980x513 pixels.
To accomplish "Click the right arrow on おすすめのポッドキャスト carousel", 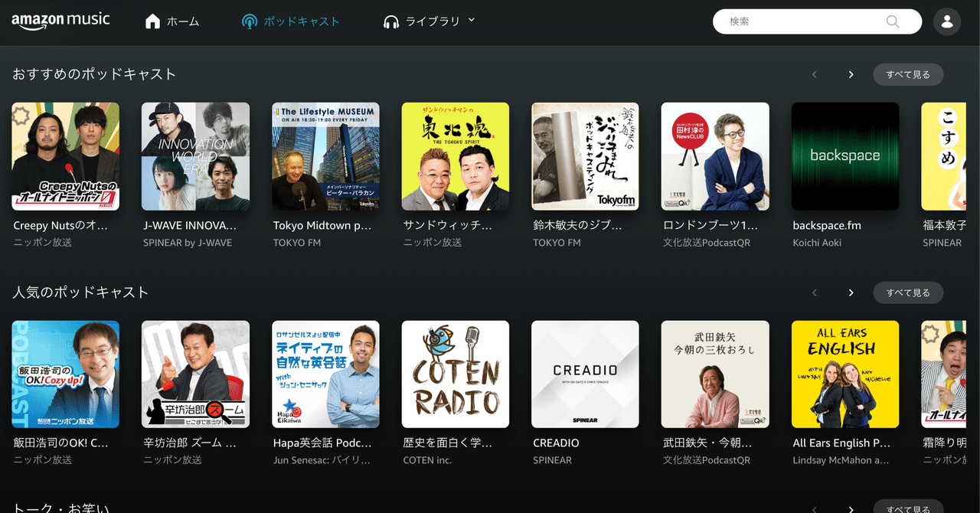I will point(851,74).
